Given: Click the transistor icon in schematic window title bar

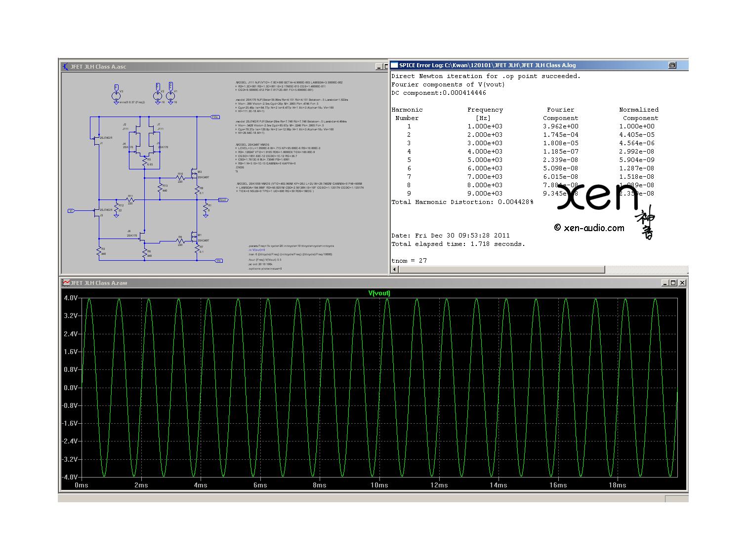Looking at the screenshot, I should [66, 67].
